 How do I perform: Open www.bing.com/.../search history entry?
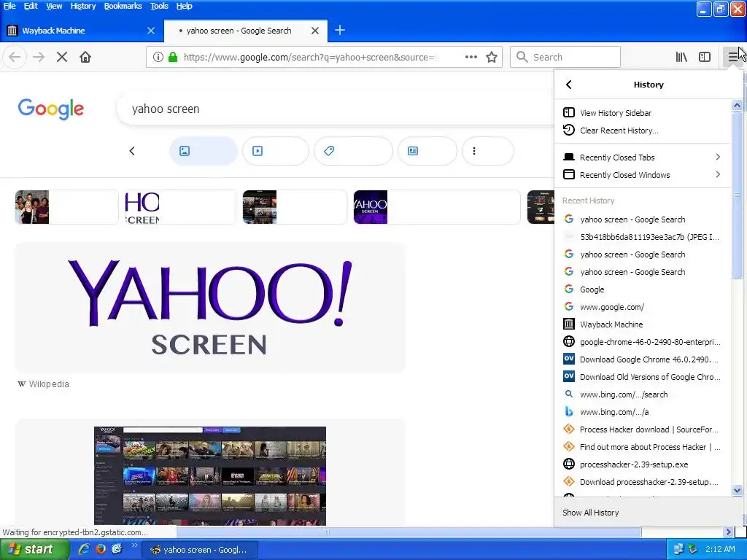(x=642, y=394)
